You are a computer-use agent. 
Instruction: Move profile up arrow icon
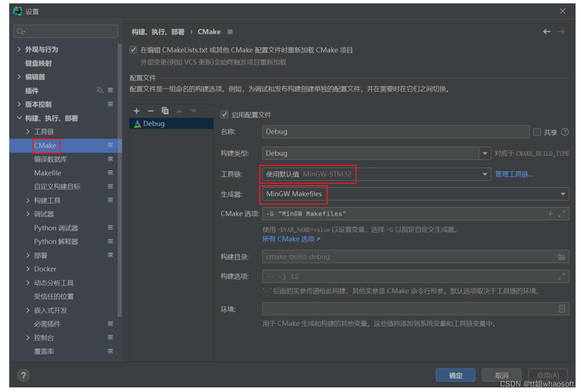point(180,111)
